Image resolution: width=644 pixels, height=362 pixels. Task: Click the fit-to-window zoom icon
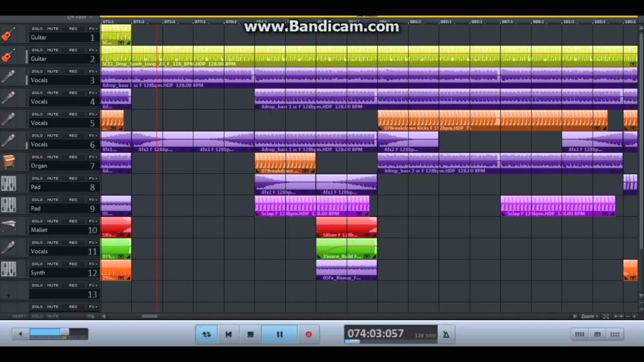coord(606,316)
